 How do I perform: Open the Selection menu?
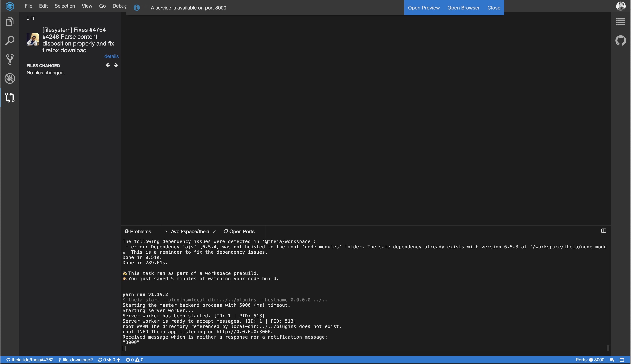point(65,6)
